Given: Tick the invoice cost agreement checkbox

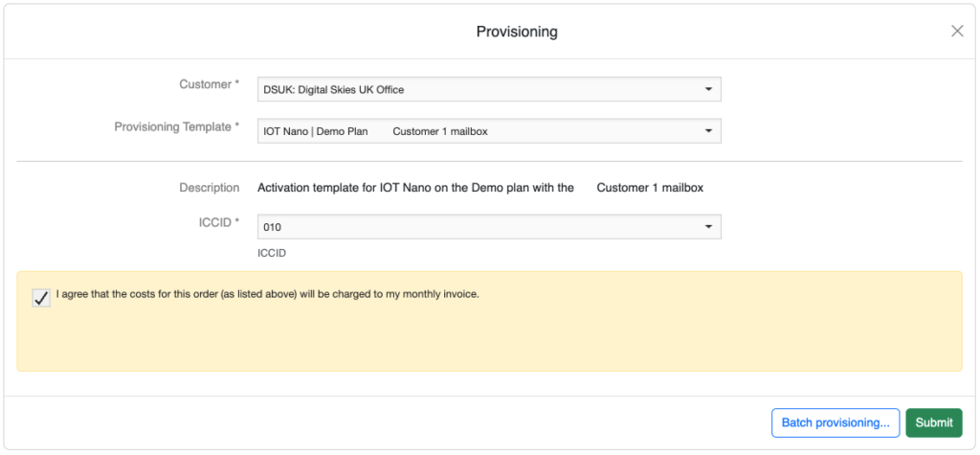Looking at the screenshot, I should click(41, 297).
